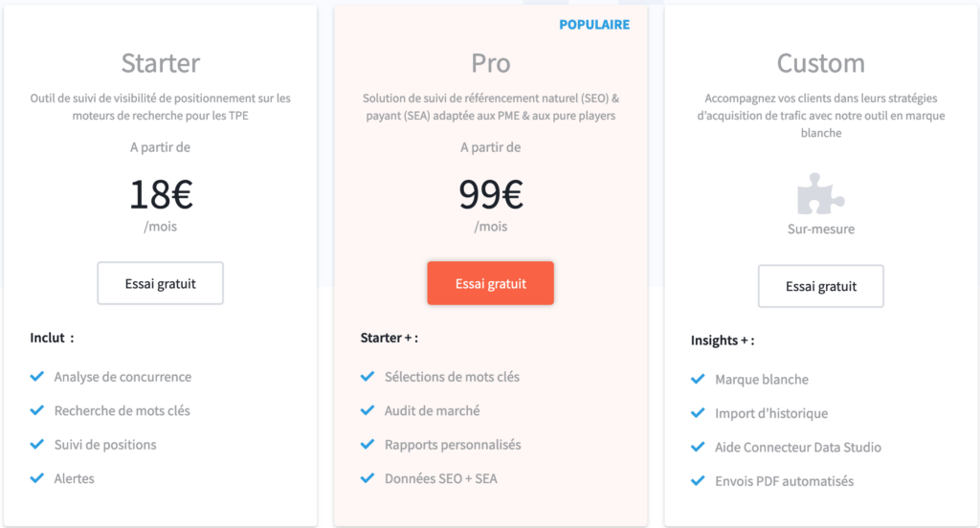The image size is (980, 528).
Task: Click the 99€ price on Pro
Action: [491, 194]
